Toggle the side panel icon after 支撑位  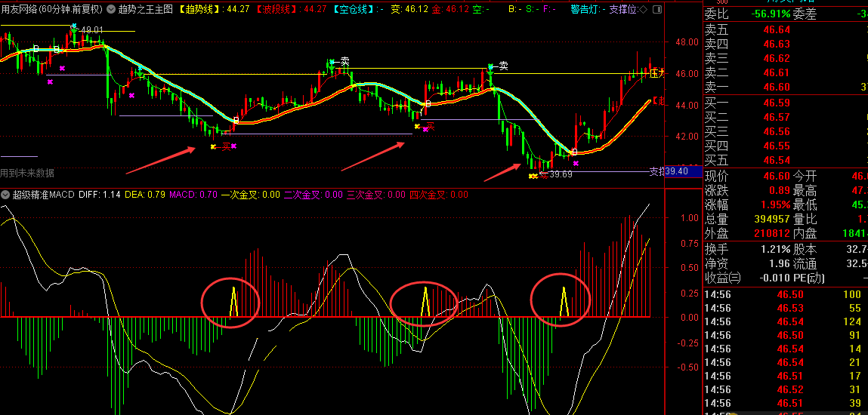pyautogui.click(x=659, y=9)
